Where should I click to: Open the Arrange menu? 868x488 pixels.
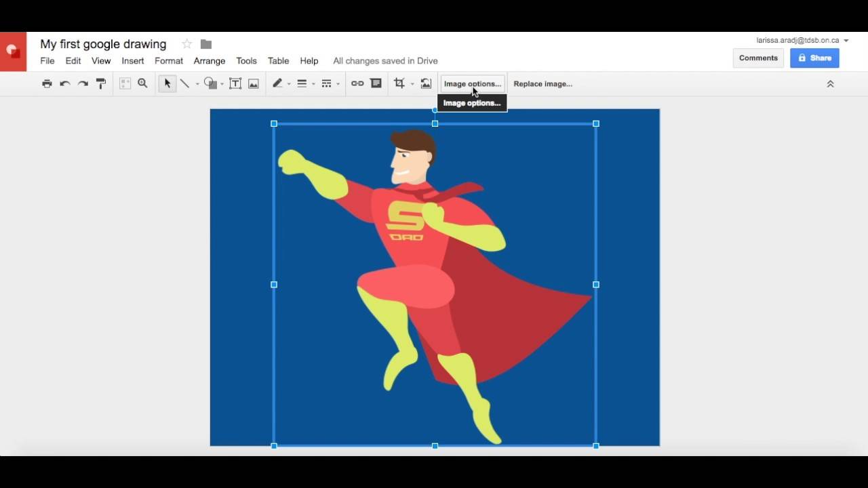tap(209, 61)
